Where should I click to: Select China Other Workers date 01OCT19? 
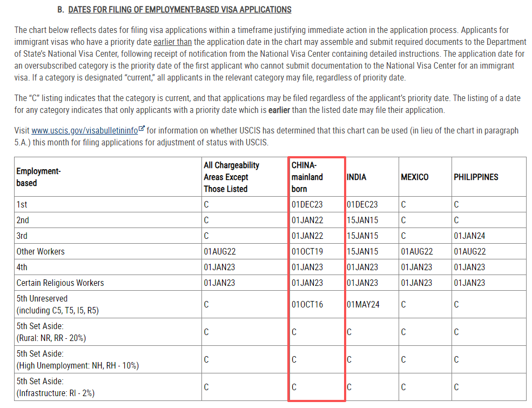point(307,251)
